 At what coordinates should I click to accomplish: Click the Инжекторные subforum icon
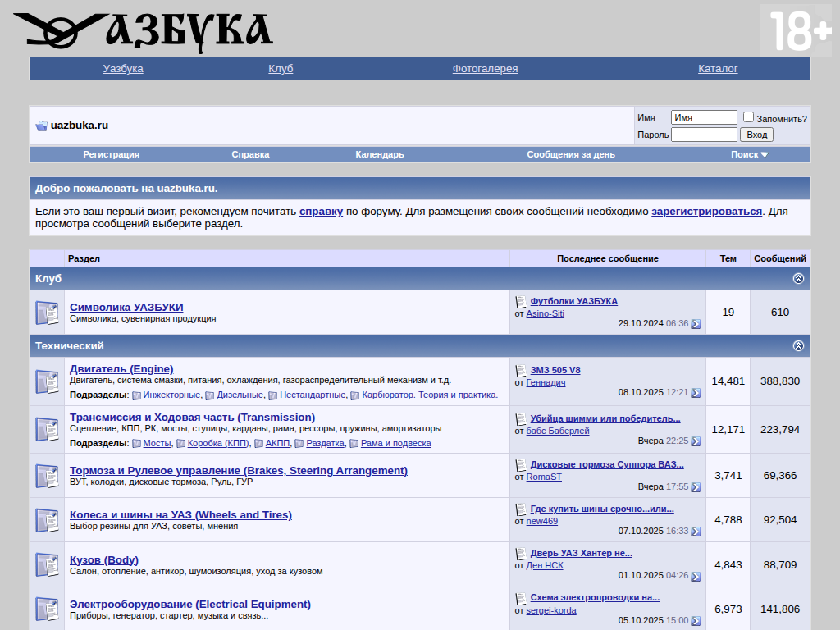click(137, 395)
